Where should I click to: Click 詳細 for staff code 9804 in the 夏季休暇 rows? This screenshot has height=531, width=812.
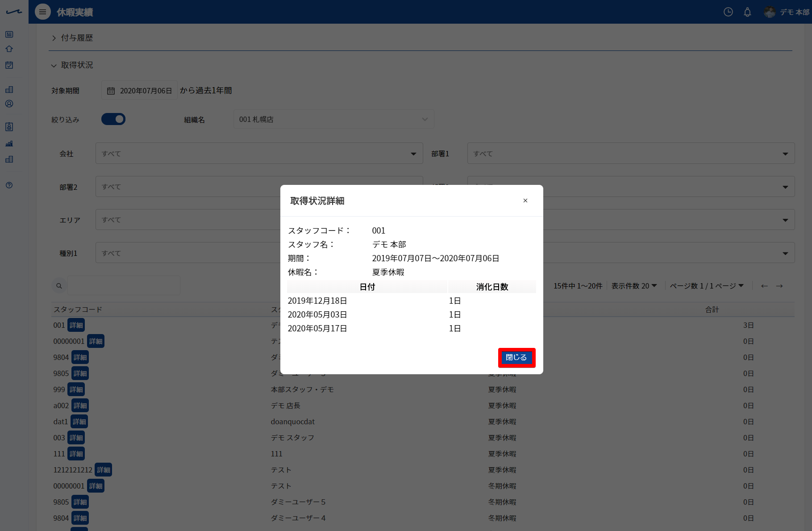80,357
